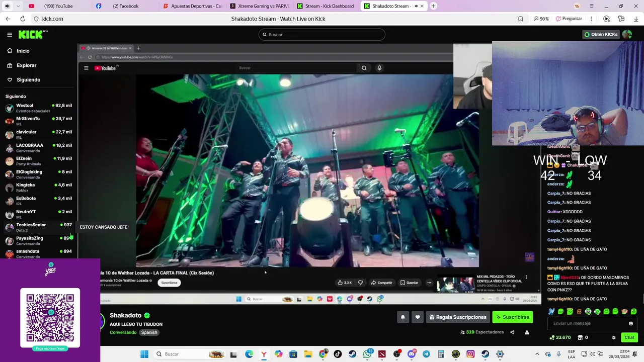The height and width of the screenshot is (362, 644).
Task: Click the green Suscribirse button
Action: [512, 317]
